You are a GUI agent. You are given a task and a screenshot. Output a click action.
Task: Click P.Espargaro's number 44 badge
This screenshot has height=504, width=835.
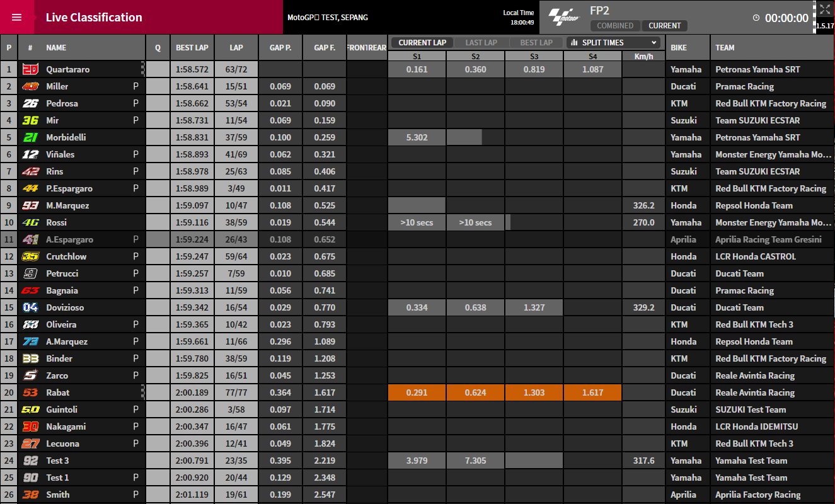point(30,188)
